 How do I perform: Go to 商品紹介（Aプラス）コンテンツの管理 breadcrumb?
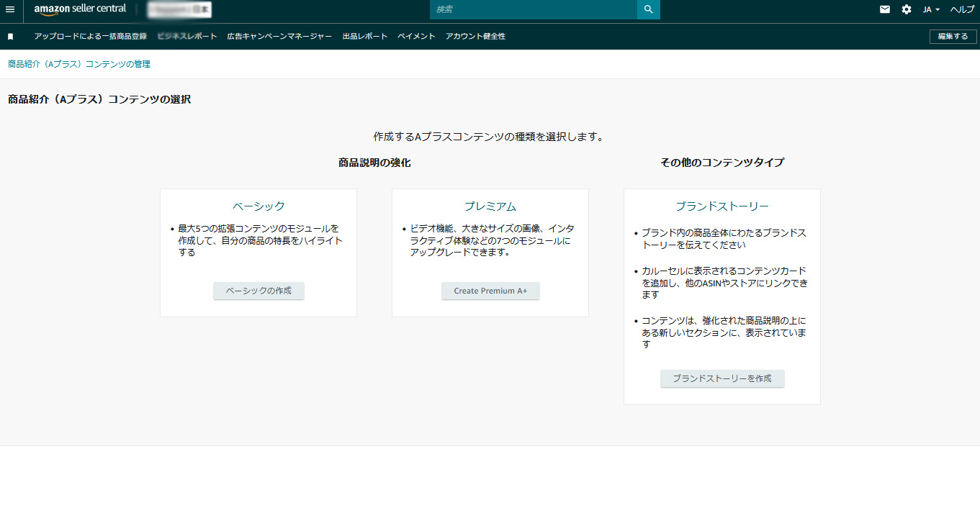click(x=79, y=64)
